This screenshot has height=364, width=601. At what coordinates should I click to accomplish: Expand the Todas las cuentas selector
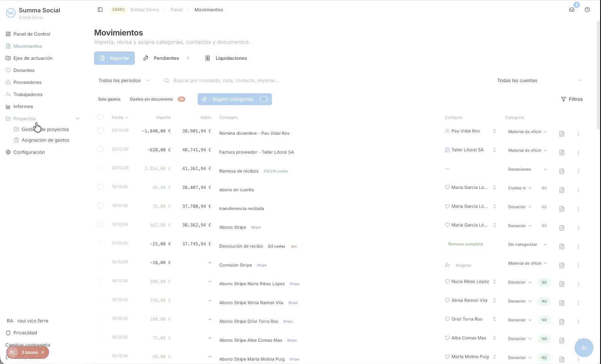tap(539, 81)
